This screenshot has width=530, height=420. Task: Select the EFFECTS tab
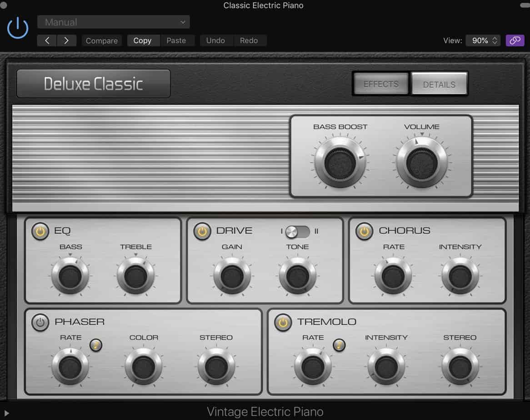click(x=380, y=84)
